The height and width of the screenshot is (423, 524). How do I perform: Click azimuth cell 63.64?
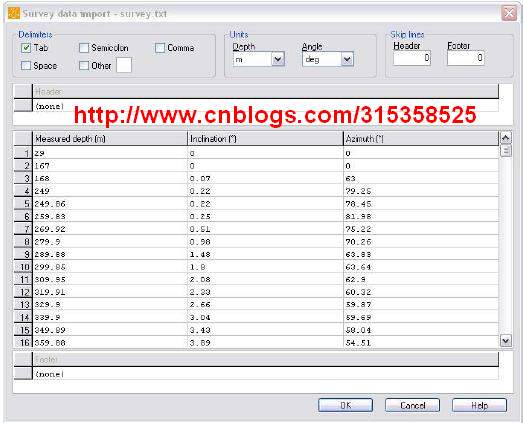point(421,267)
